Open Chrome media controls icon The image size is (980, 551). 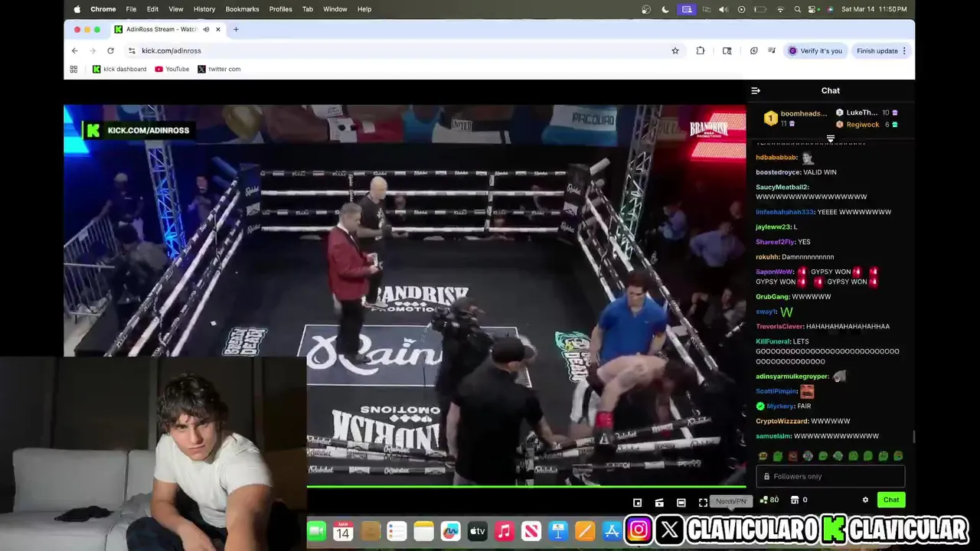point(772,51)
